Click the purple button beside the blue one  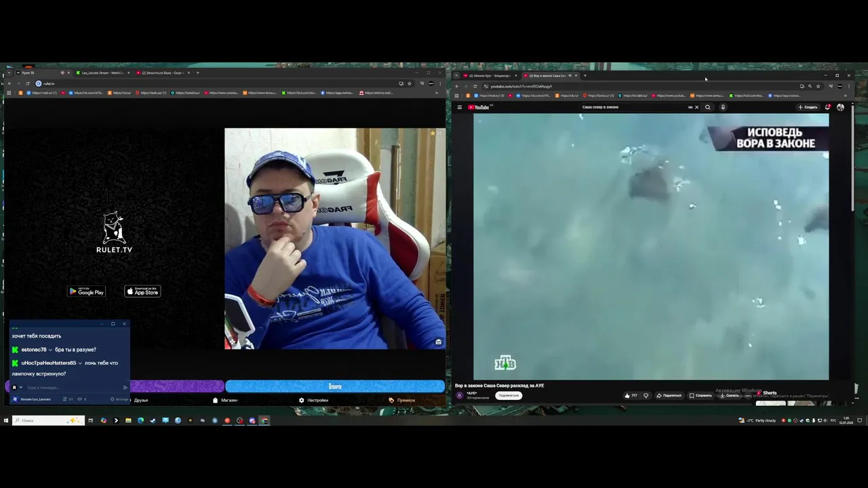tap(177, 386)
